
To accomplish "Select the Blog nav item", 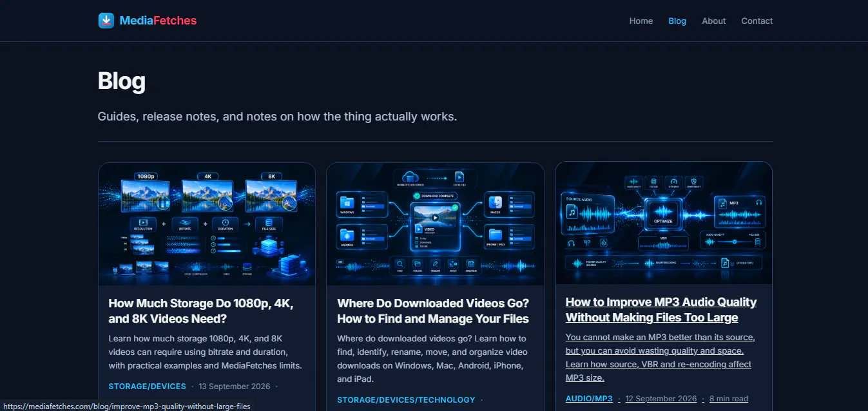I will tap(677, 21).
